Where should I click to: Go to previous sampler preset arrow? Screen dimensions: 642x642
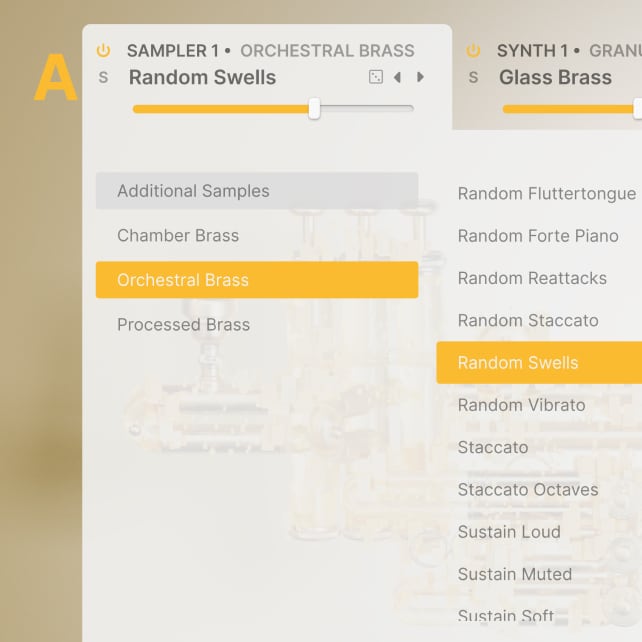pyautogui.click(x=398, y=77)
